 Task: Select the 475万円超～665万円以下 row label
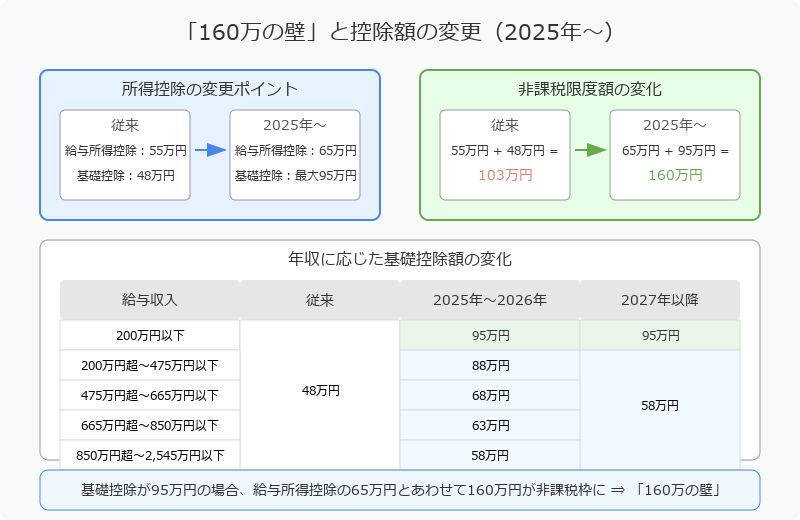[150, 395]
